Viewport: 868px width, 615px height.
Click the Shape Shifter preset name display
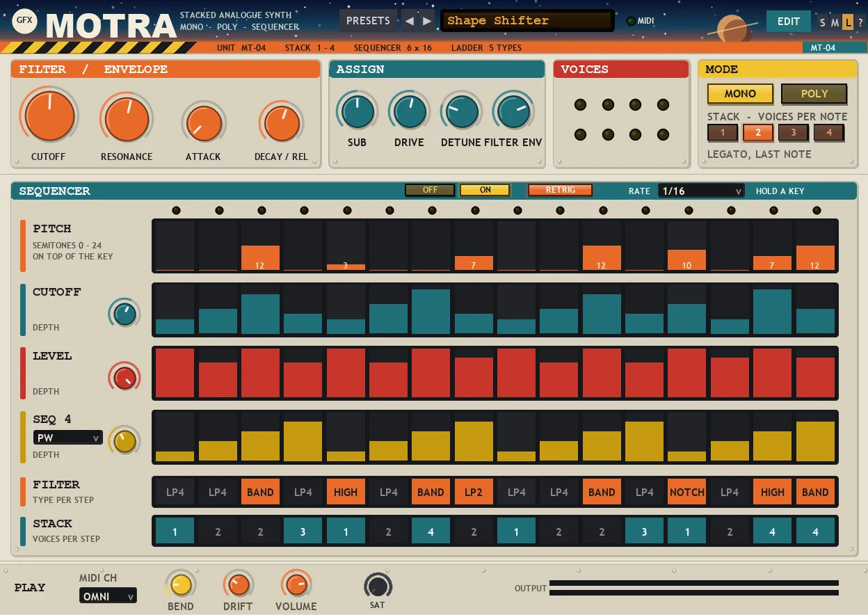point(527,21)
